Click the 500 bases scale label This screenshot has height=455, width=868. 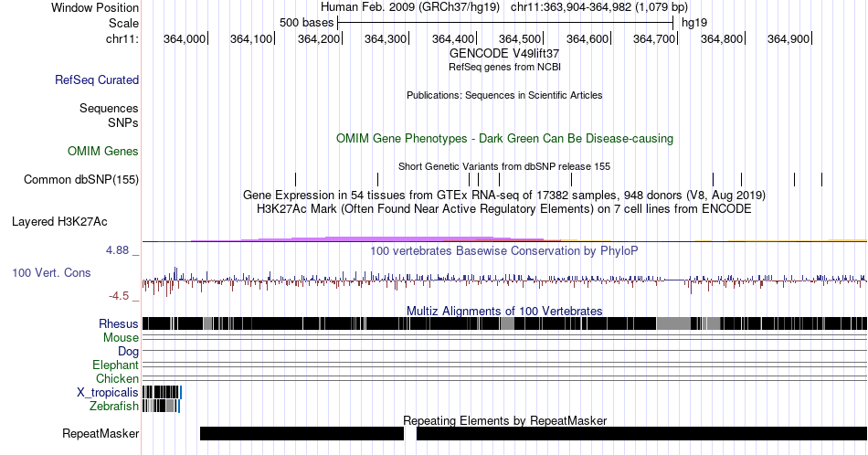307,23
